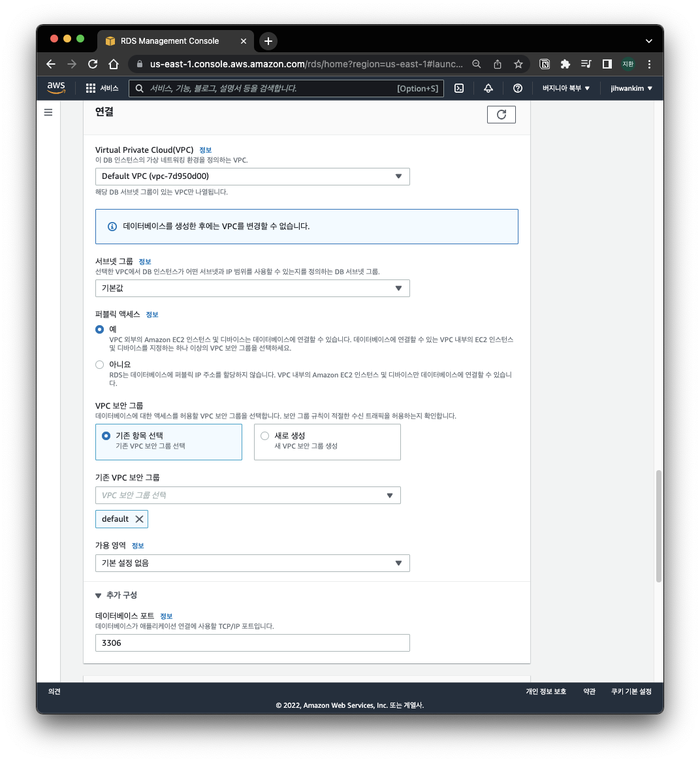This screenshot has width=700, height=762.
Task: Click 정보 link next to 데이터베이스 포트
Action: point(167,616)
